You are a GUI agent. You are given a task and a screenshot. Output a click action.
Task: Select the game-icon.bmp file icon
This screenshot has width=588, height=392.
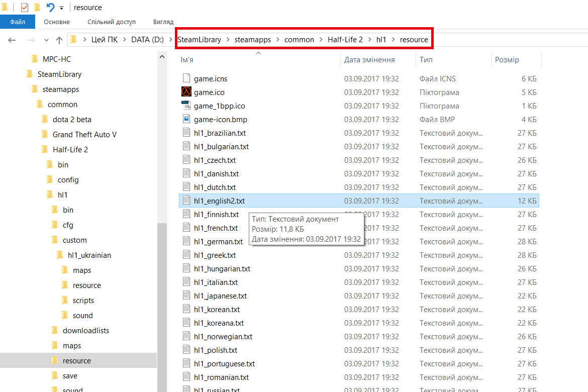[x=186, y=119]
